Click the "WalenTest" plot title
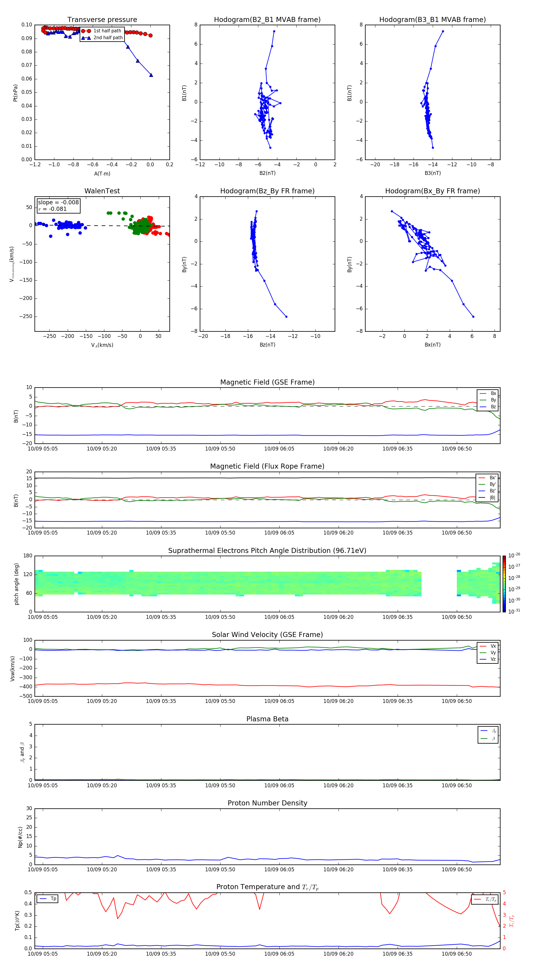 (x=102, y=191)
